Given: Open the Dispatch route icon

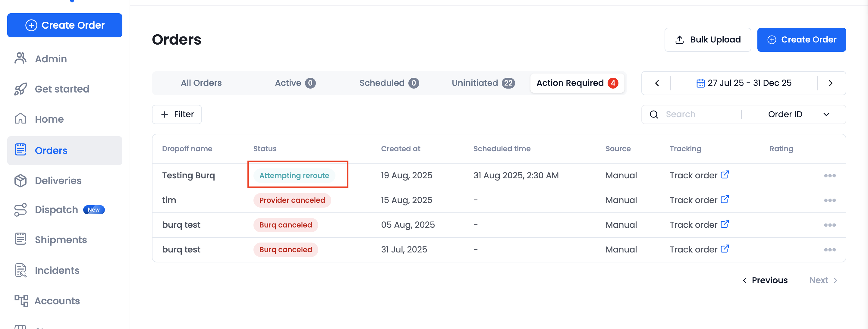Looking at the screenshot, I should pos(20,209).
